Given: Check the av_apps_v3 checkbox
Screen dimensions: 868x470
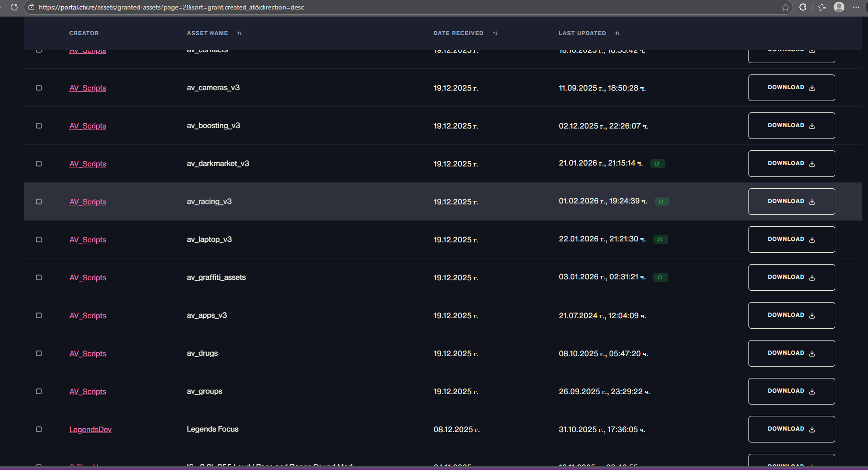Looking at the screenshot, I should [39, 315].
